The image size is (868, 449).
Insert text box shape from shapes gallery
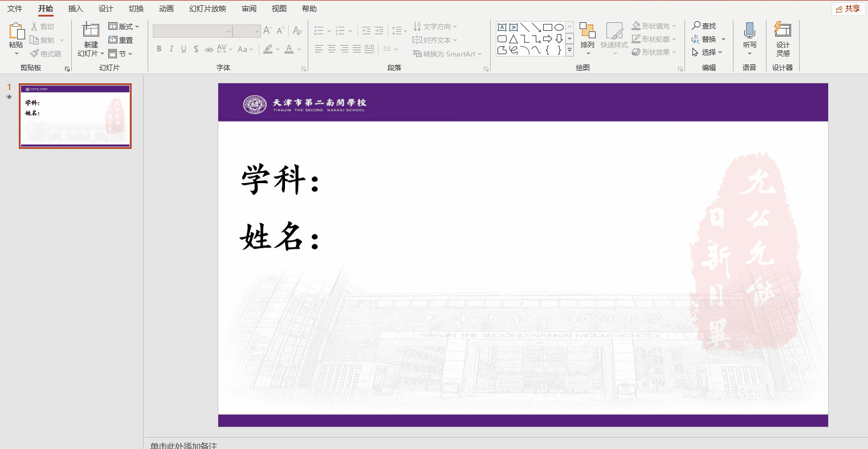[502, 27]
